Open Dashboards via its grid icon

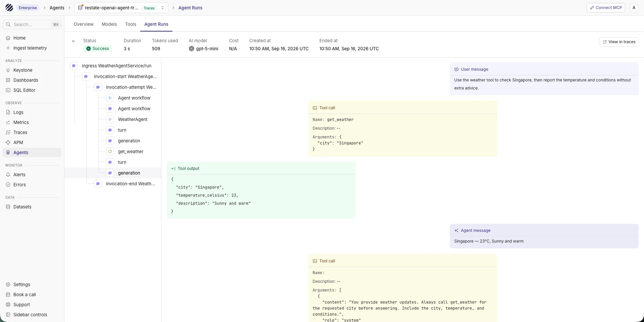(x=8, y=80)
